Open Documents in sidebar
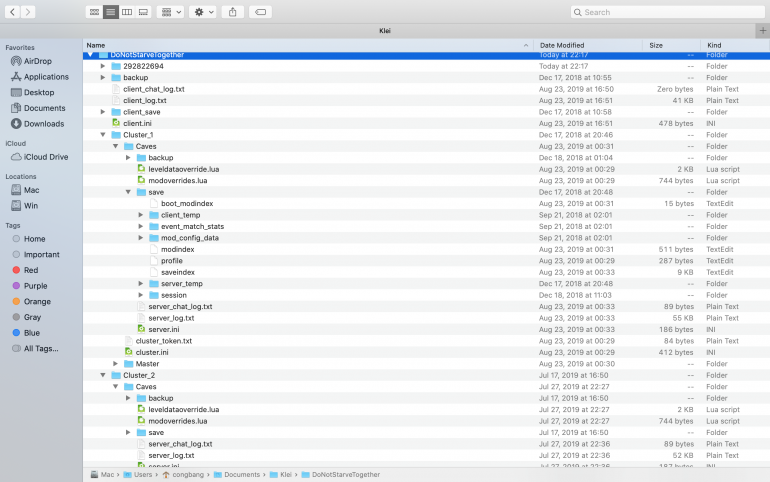The image size is (770, 482). click(44, 108)
